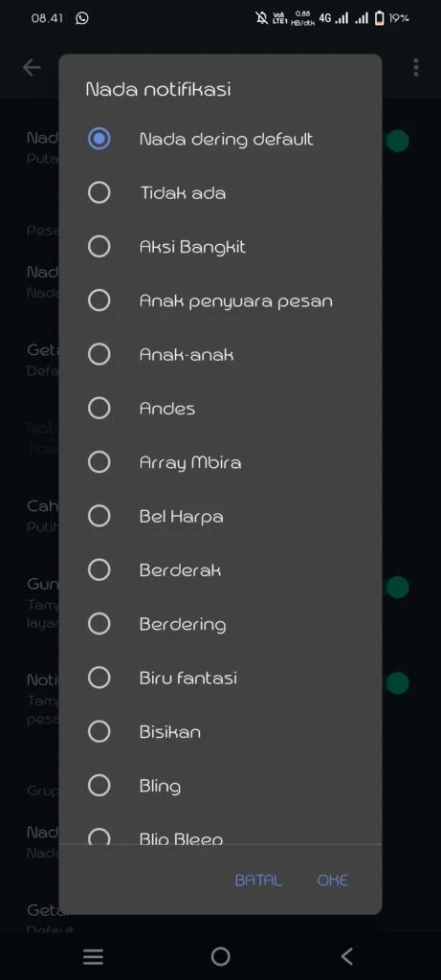Tap the Android back navigation chevron
Screen dimensions: 441x980
[x=347, y=956]
